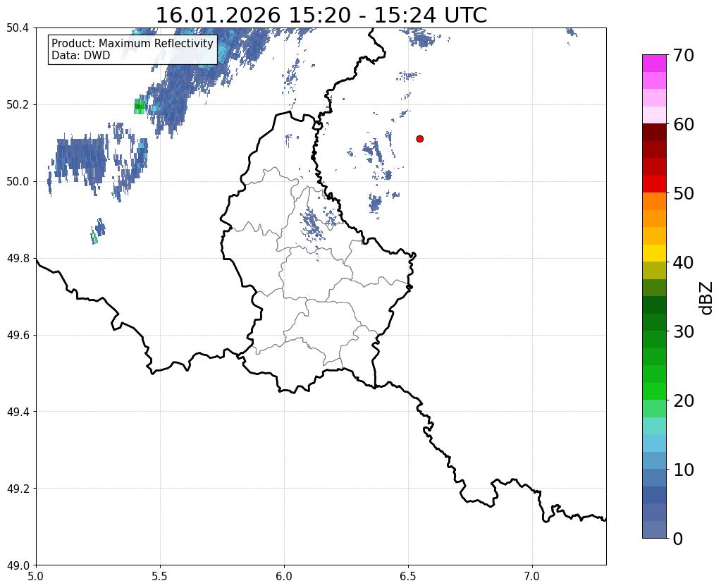Click the x-axis tick label '5.5'
The image size is (721, 588).
pyautogui.click(x=160, y=576)
